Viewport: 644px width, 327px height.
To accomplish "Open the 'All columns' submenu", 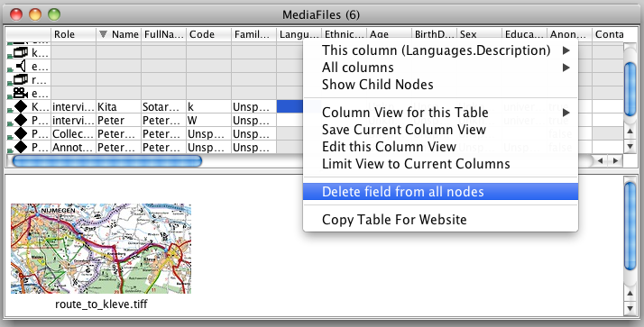I will pyautogui.click(x=440, y=68).
